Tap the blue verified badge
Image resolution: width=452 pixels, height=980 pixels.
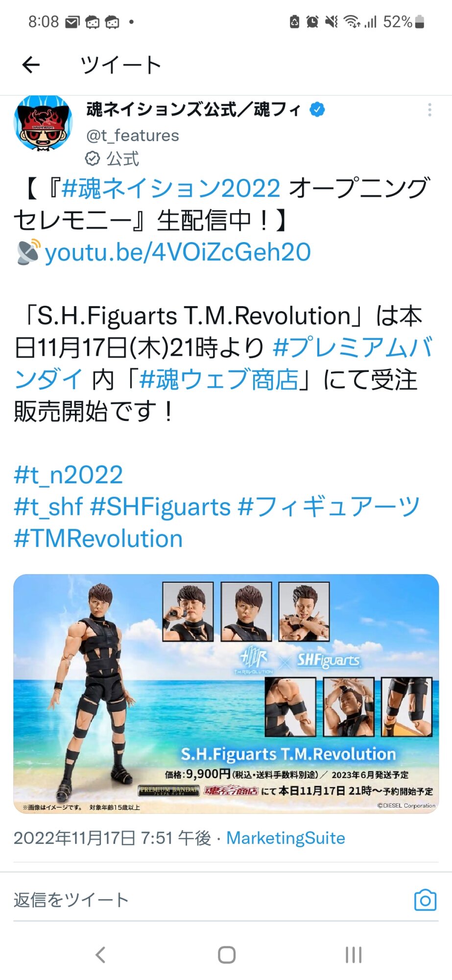pos(317,109)
